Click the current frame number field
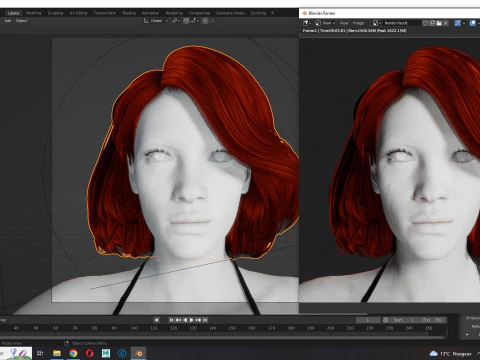Image resolution: width=480 pixels, height=360 pixels. coord(368,320)
